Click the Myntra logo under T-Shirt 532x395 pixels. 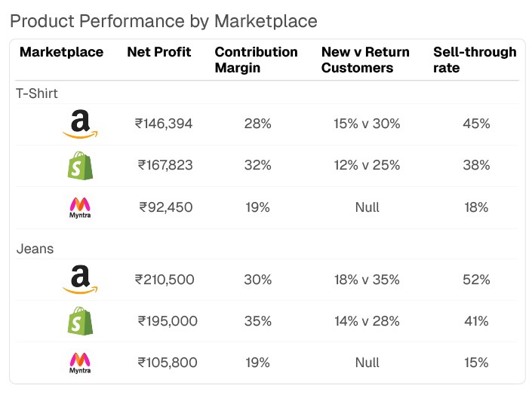(x=80, y=207)
